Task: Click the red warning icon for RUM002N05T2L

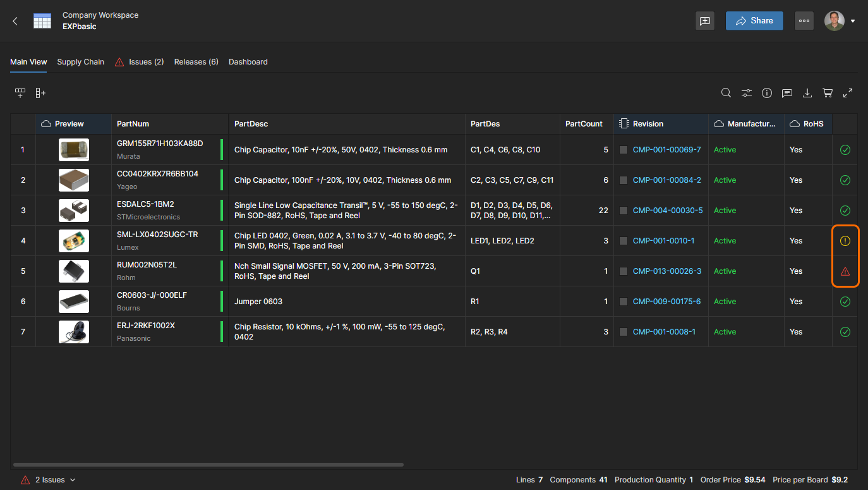Action: (x=845, y=271)
